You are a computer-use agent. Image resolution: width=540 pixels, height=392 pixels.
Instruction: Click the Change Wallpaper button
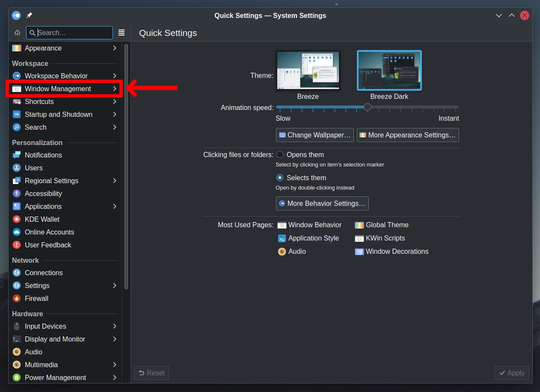point(315,135)
